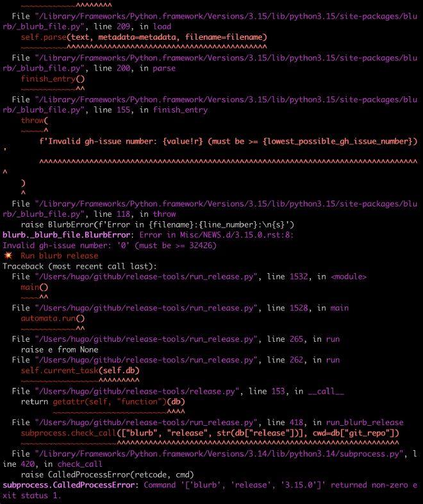Viewport: 423px width, 504px height.
Task: Click "Traceback (most recent call last):" line
Action: coord(79,267)
